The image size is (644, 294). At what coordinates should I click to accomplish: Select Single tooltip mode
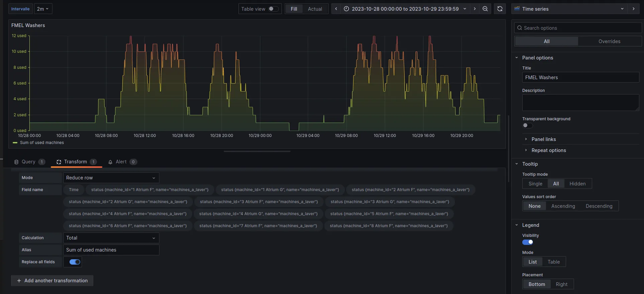(535, 184)
